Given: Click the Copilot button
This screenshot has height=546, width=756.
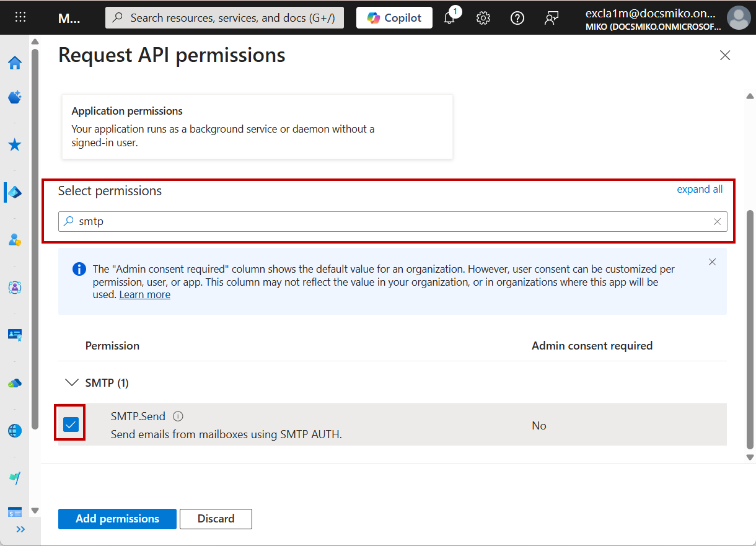Looking at the screenshot, I should click(x=394, y=18).
